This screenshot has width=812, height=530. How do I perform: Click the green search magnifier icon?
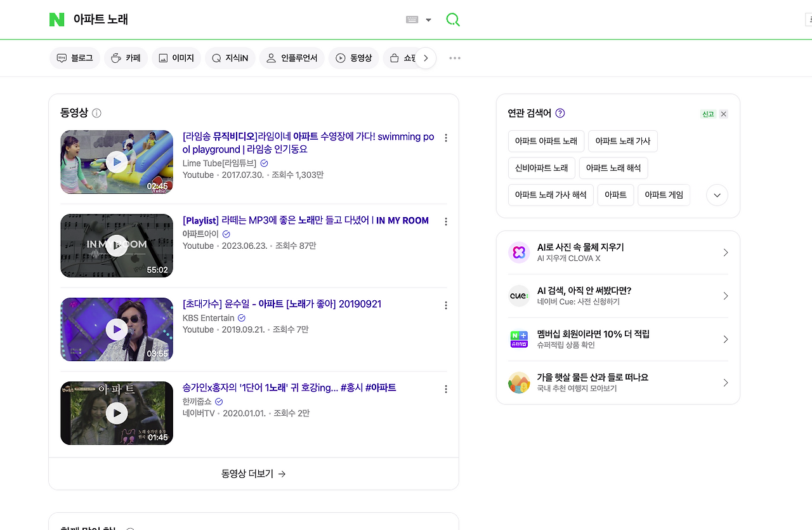[x=452, y=19]
